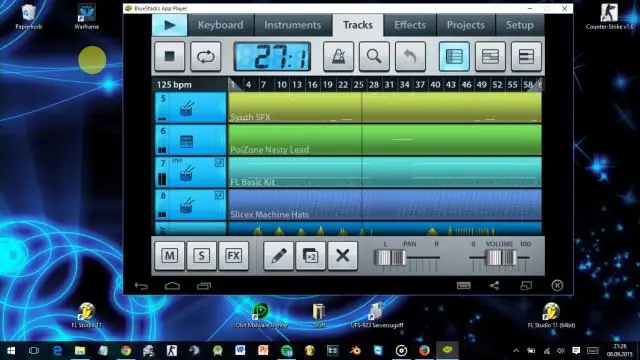The image size is (640, 360).
Task: Select track 8 drum header
Action: click(x=191, y=204)
